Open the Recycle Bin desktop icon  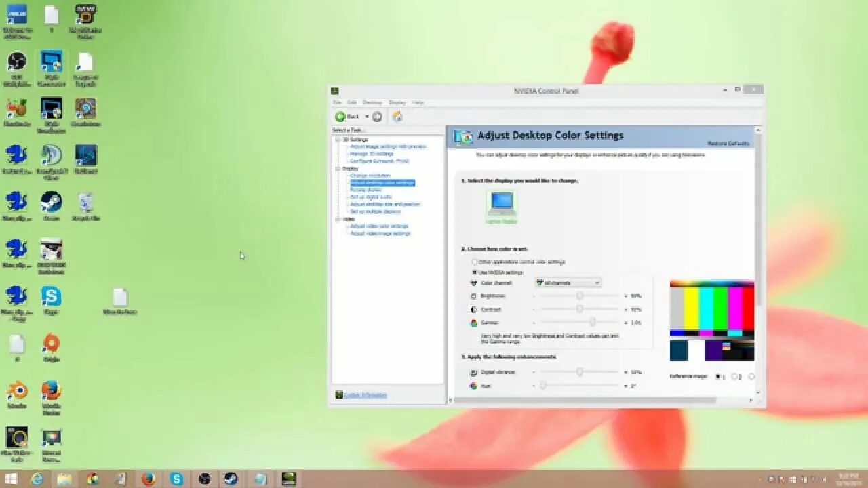click(85, 206)
